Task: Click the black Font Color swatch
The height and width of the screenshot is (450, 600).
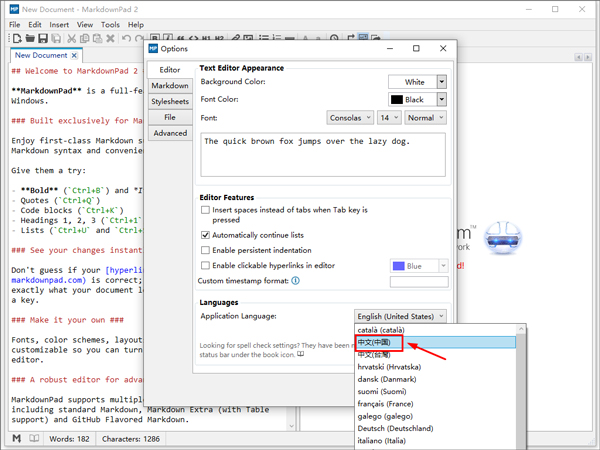Action: click(397, 100)
